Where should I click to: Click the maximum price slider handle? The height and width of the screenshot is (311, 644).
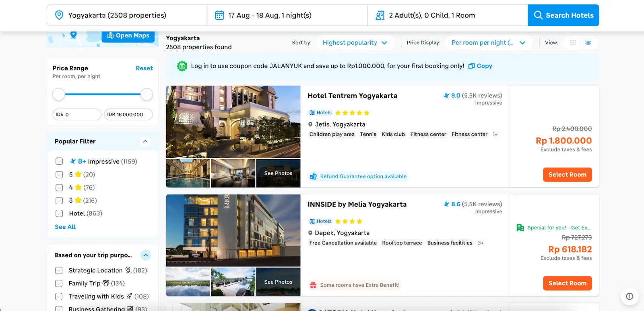pos(147,94)
